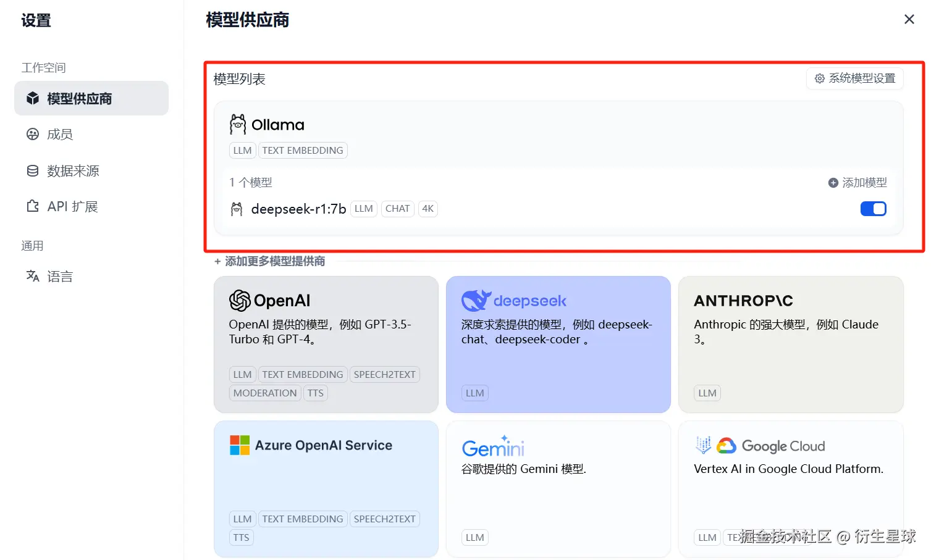This screenshot has height=560, width=931.
Task: Select the deepseek provider card
Action: pos(558,345)
